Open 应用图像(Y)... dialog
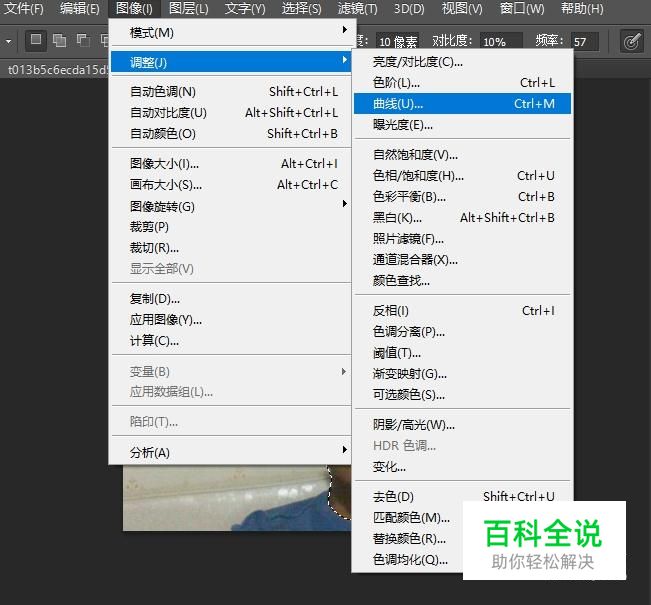Viewport: 651px width, 605px height. [231, 320]
